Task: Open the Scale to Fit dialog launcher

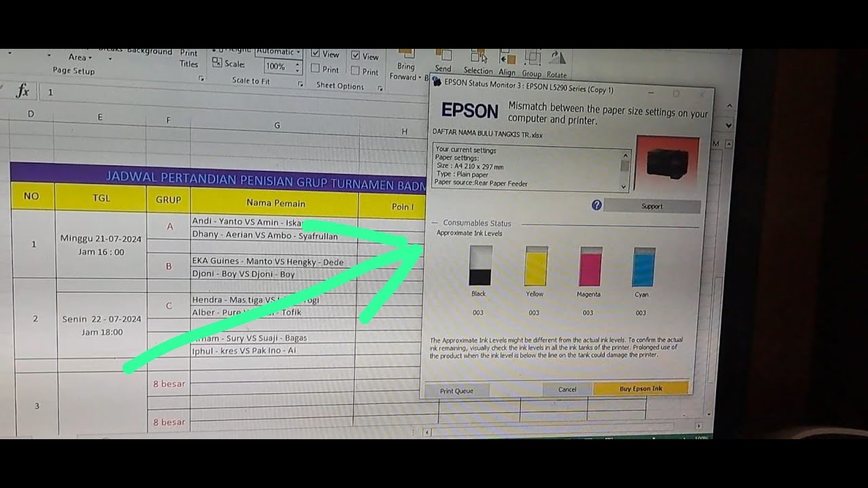Action: pyautogui.click(x=300, y=84)
